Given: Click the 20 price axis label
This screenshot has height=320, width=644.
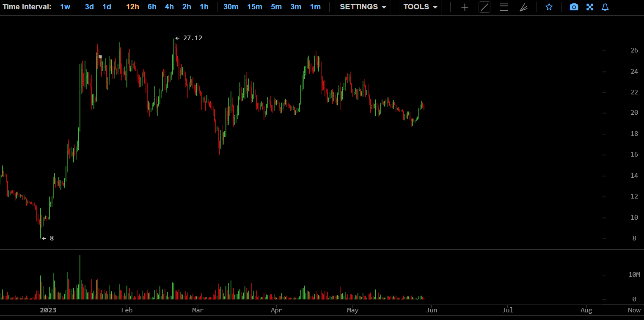Looking at the screenshot, I should pyautogui.click(x=634, y=113).
